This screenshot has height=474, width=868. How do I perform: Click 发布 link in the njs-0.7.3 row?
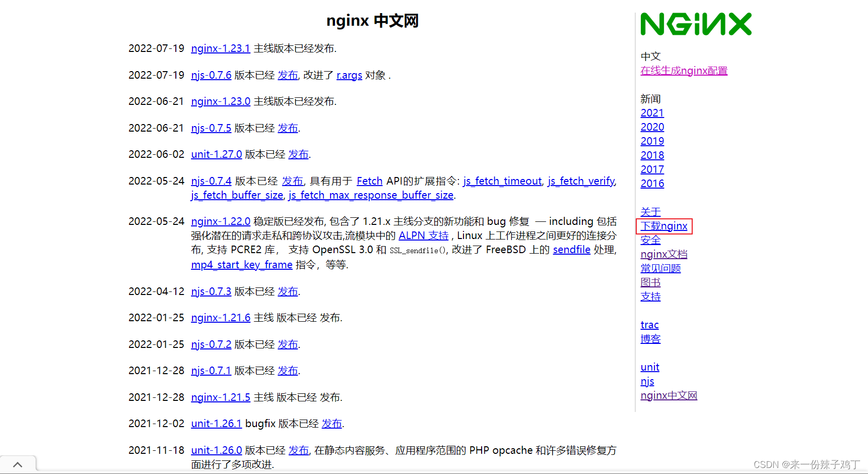click(288, 291)
